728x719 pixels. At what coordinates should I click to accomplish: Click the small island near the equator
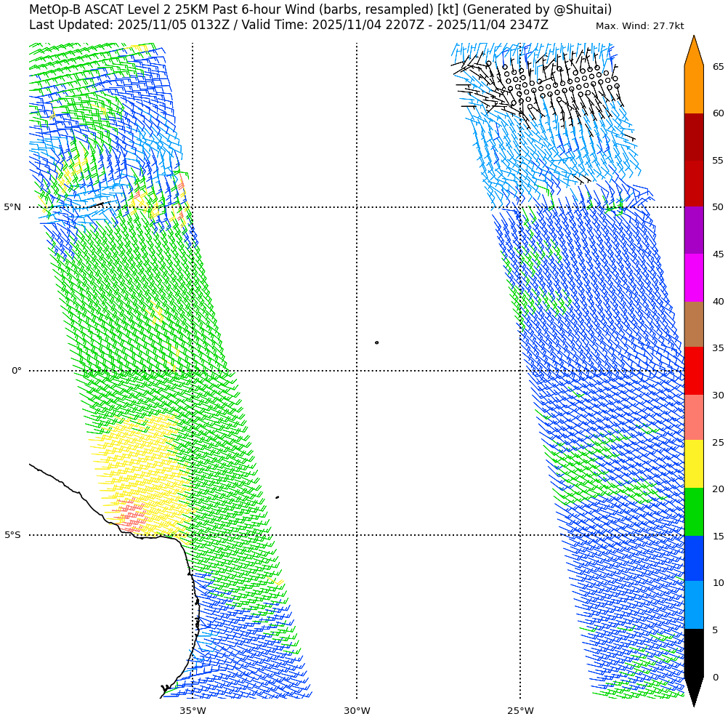pos(376,342)
